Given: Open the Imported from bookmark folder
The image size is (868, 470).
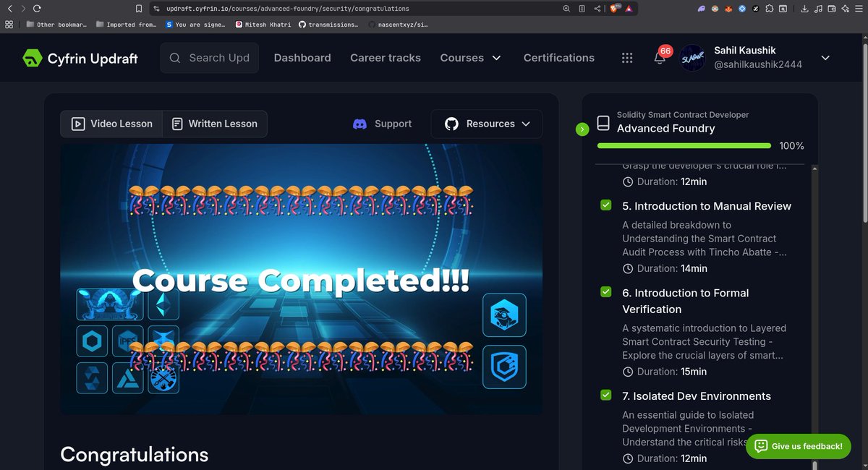Looking at the screenshot, I should pyautogui.click(x=124, y=24).
